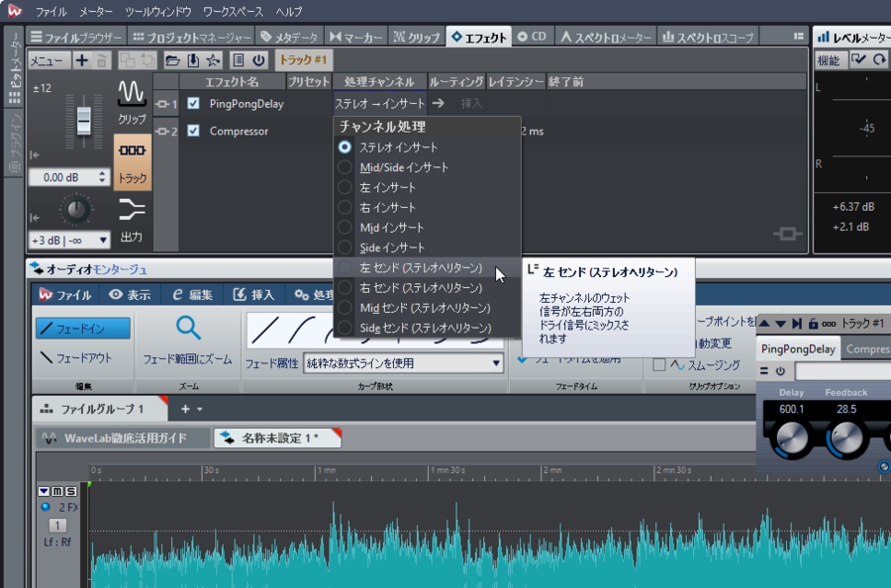The height and width of the screenshot is (588, 891).
Task: Click the 1 mn marker on timeline ruler
Action: (326, 470)
